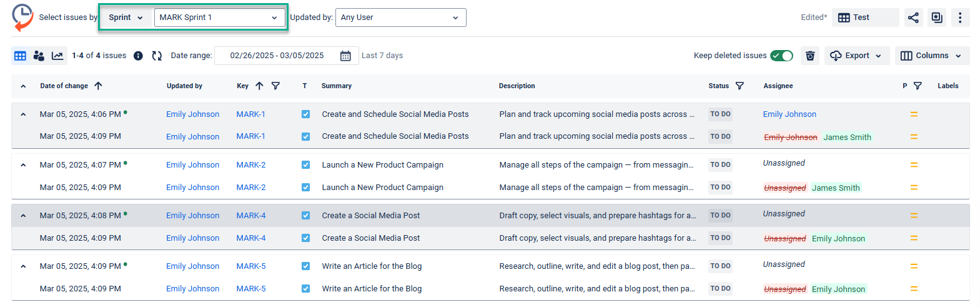Open the Export menu
Viewport: 980px width, 307px height.
pyautogui.click(x=856, y=56)
